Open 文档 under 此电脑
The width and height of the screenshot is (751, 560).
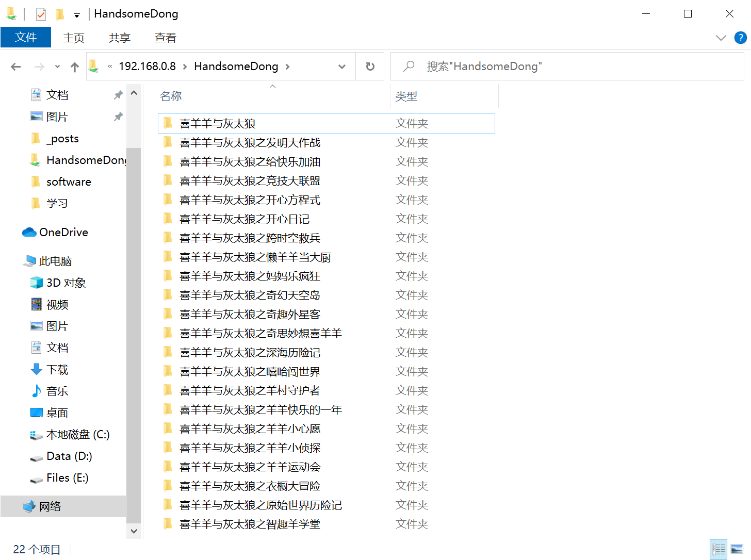[x=57, y=348]
